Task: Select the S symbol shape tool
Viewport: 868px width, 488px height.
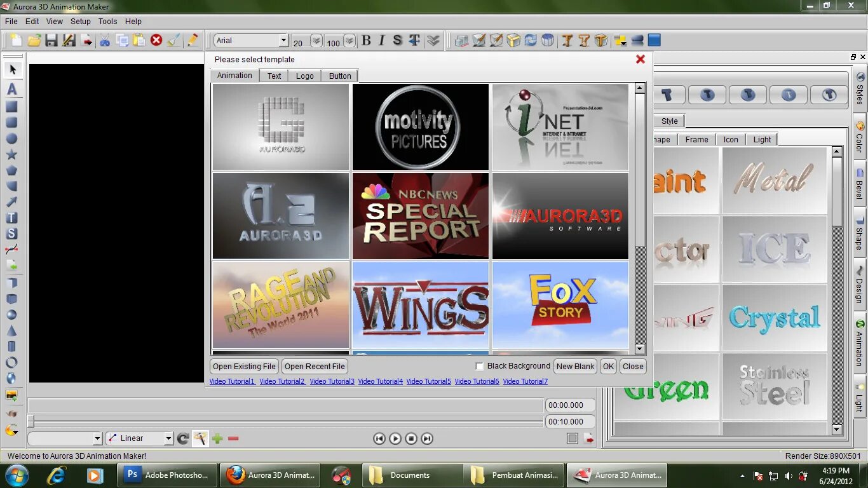Action: (x=11, y=234)
